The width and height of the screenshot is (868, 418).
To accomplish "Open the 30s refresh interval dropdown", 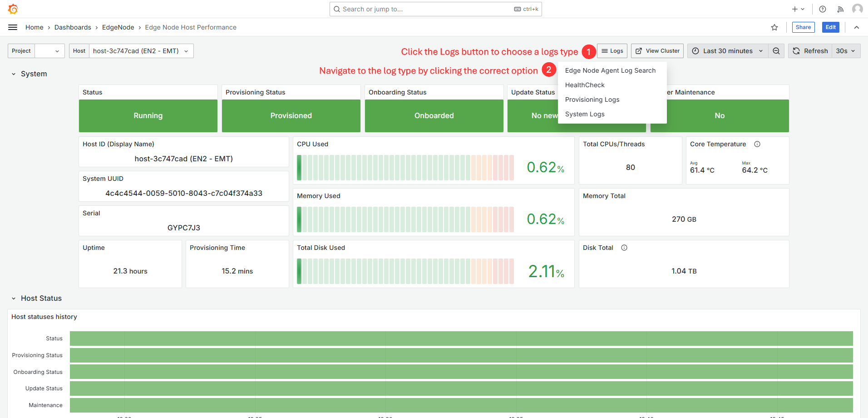I will point(846,51).
